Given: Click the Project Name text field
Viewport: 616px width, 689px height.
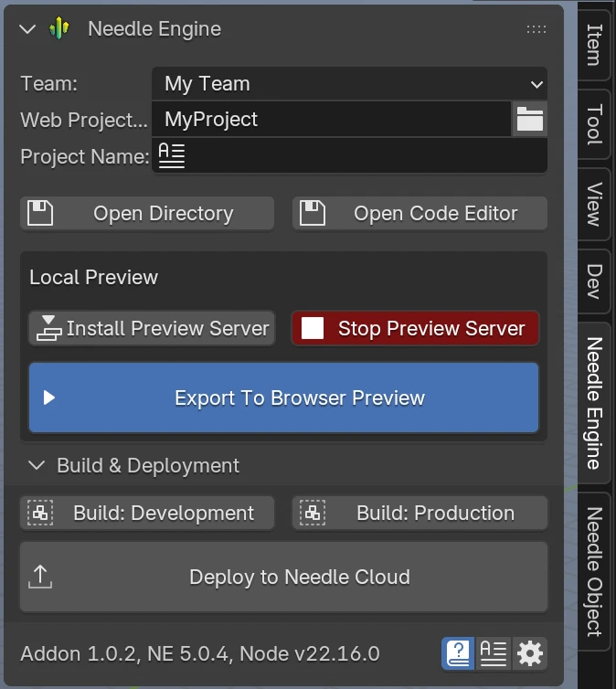Looking at the screenshot, I should (349, 156).
